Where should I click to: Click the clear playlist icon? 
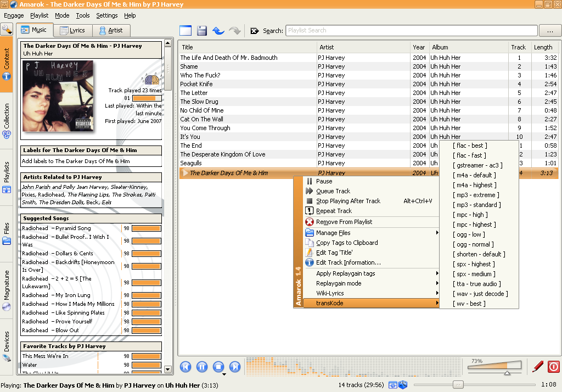(186, 31)
